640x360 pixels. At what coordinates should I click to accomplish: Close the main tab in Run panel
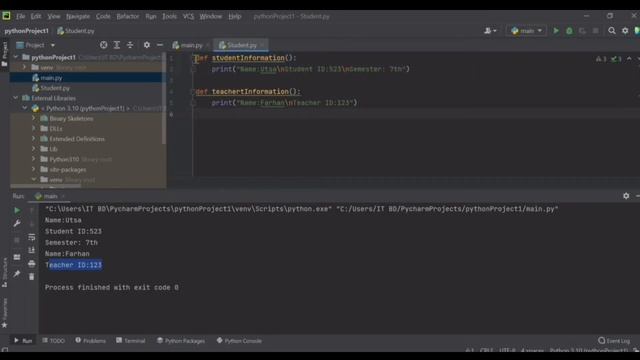coord(63,196)
